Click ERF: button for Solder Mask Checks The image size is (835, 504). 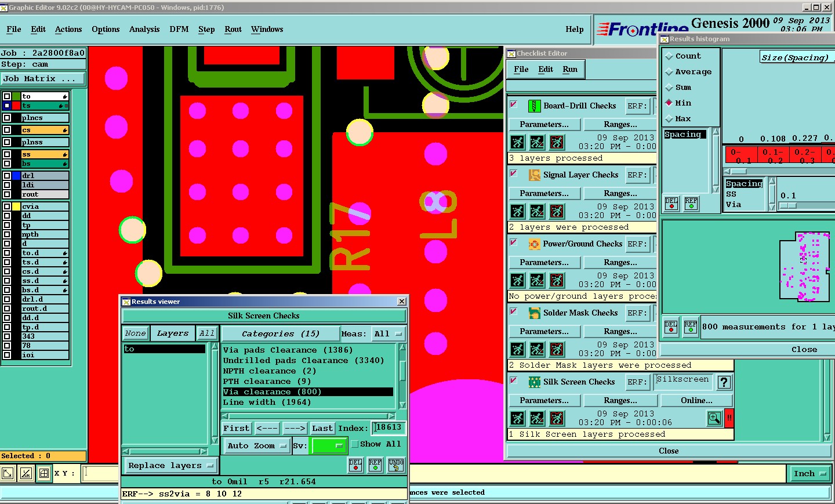637,313
